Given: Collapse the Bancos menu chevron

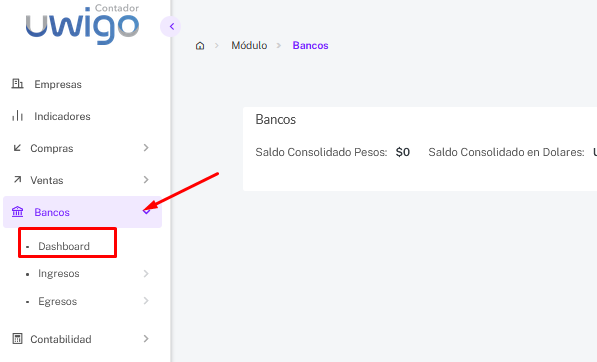Looking at the screenshot, I should [x=147, y=211].
